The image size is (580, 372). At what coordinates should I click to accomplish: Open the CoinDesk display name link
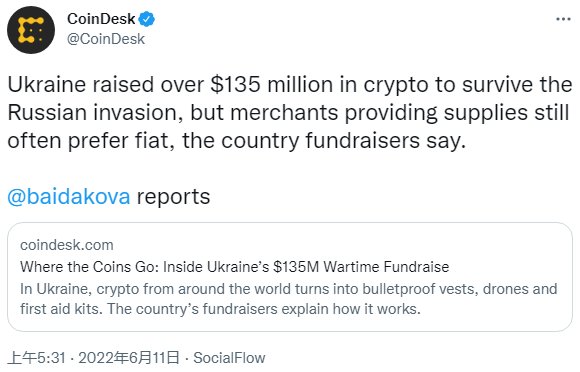[101, 19]
